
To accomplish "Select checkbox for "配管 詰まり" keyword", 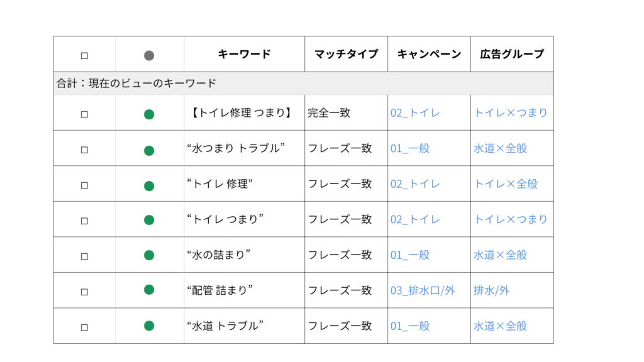I will pos(84,292).
